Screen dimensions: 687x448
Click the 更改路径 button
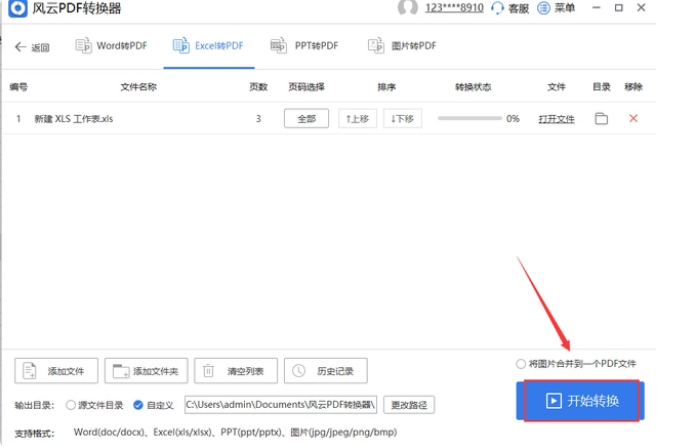[409, 405]
